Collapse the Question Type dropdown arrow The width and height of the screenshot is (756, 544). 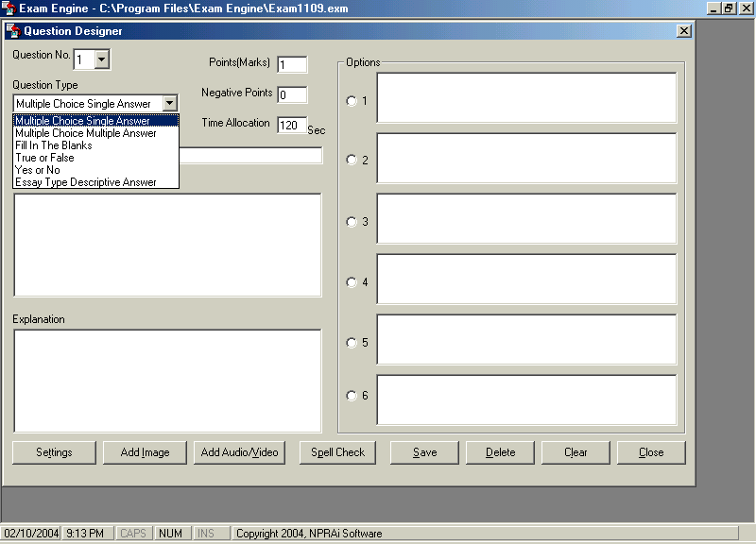[x=169, y=103]
